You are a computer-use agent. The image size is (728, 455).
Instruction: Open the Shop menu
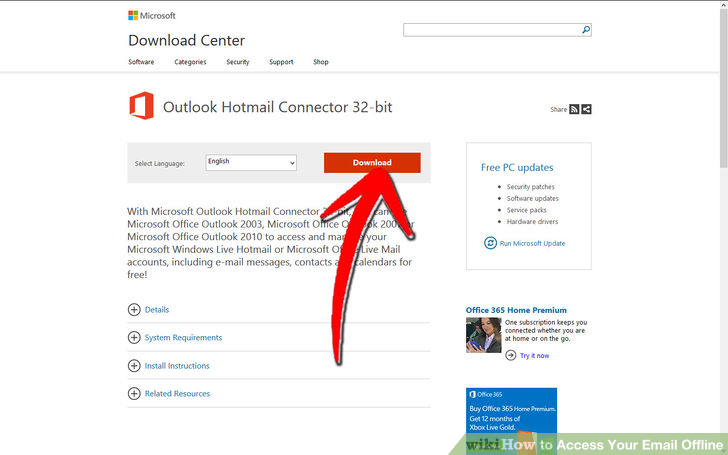tap(321, 62)
